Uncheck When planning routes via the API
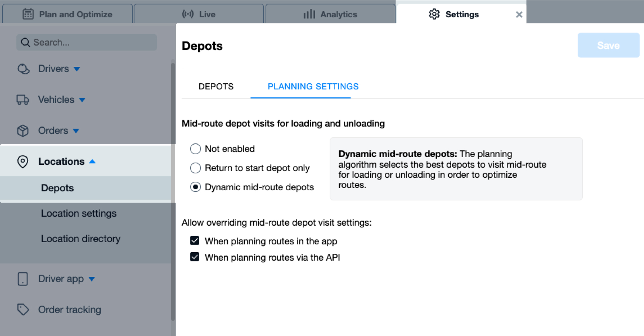The width and height of the screenshot is (644, 336). pos(195,257)
